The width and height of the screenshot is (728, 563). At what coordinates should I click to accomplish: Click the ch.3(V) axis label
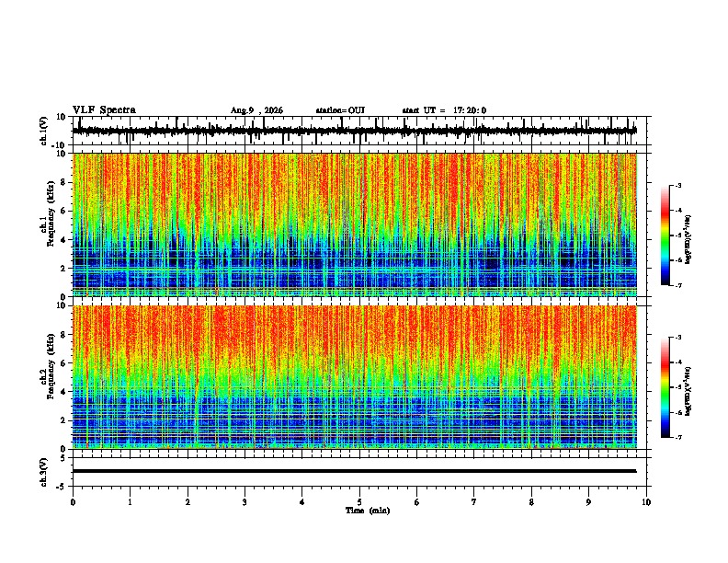pos(44,472)
